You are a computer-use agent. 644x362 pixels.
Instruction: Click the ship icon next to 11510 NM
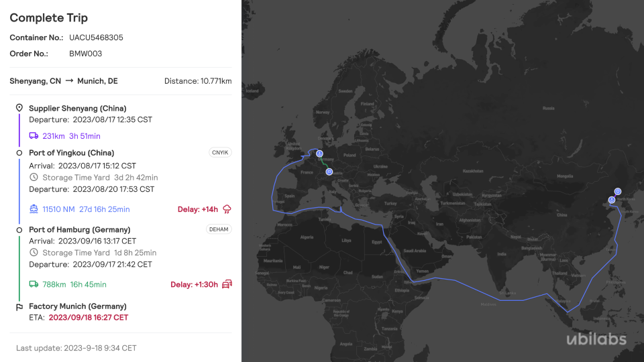point(34,209)
